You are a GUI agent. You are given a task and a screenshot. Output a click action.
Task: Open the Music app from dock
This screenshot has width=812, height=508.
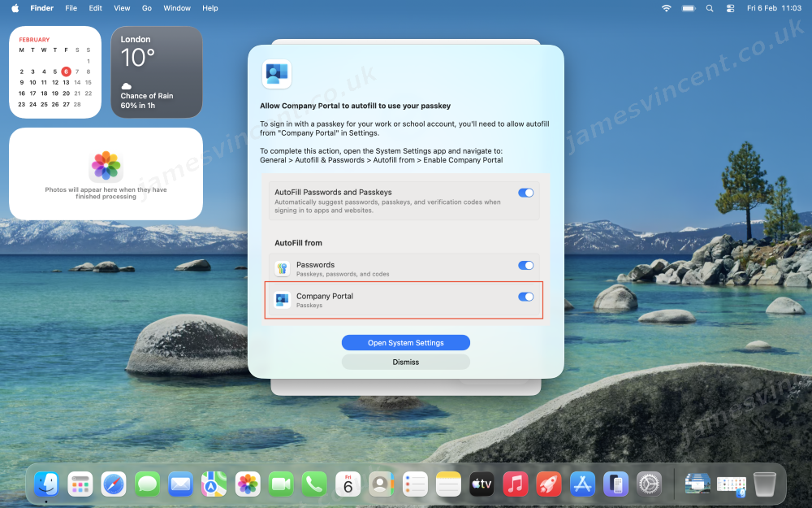516,484
